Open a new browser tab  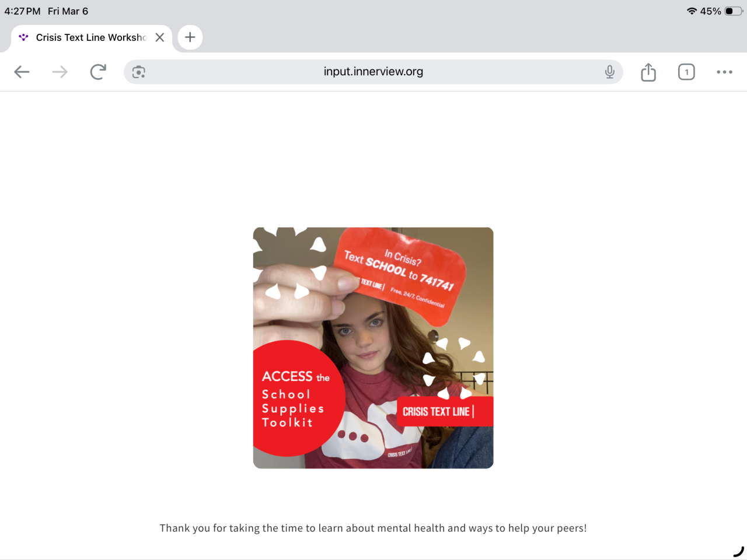click(x=190, y=37)
